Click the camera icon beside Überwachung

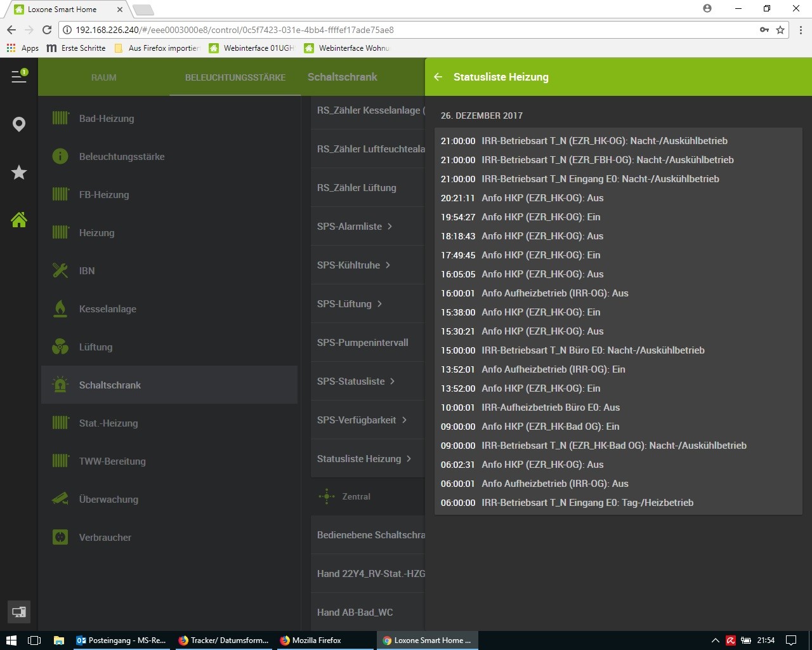[x=60, y=499]
